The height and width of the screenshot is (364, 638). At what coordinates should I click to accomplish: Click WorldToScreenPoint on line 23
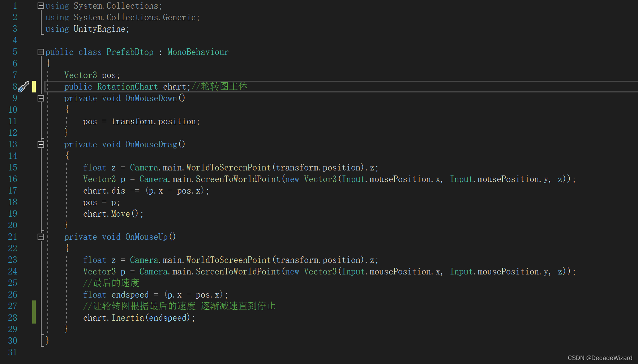(x=228, y=260)
